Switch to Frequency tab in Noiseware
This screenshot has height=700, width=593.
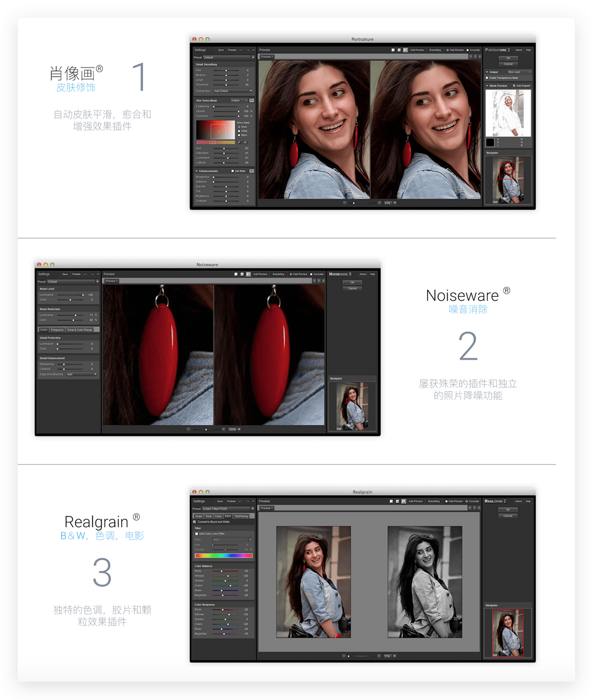(57, 329)
